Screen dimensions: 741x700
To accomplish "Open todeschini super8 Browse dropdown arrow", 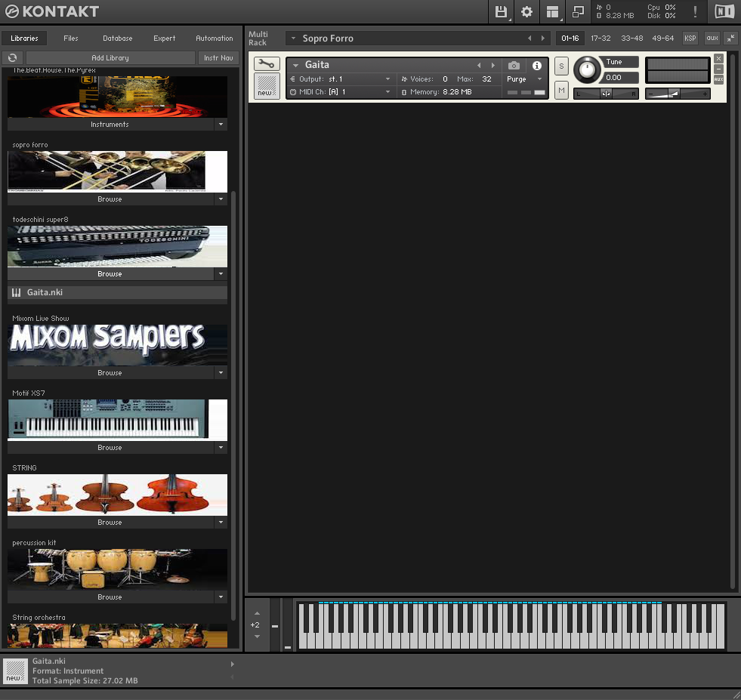I will (221, 274).
